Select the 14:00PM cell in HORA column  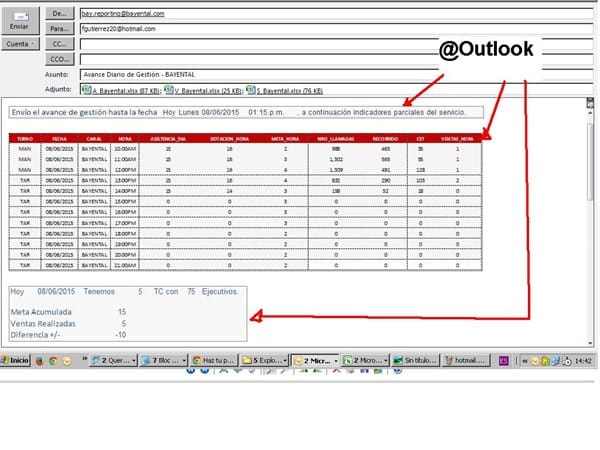pyautogui.click(x=125, y=191)
